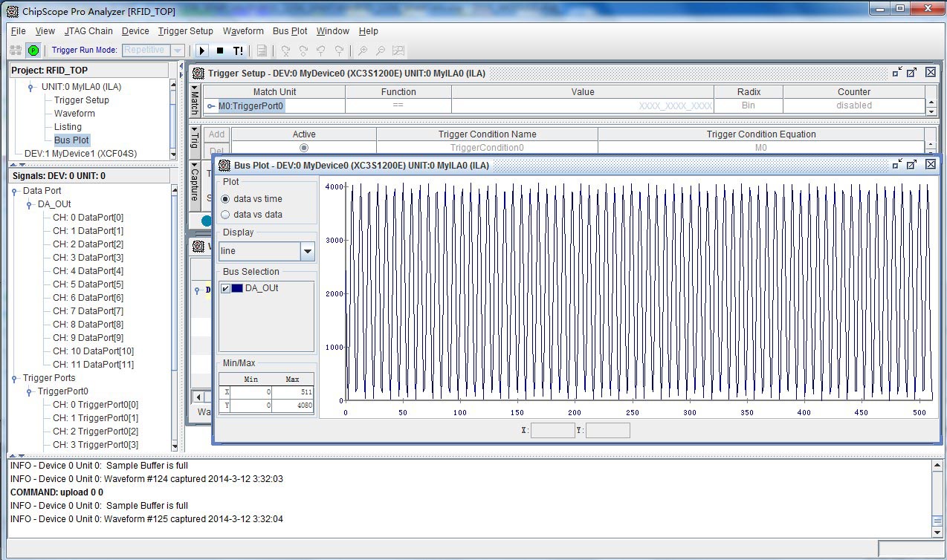Uncheck the DA_OUt bus checkbox
947x560 pixels.
226,288
